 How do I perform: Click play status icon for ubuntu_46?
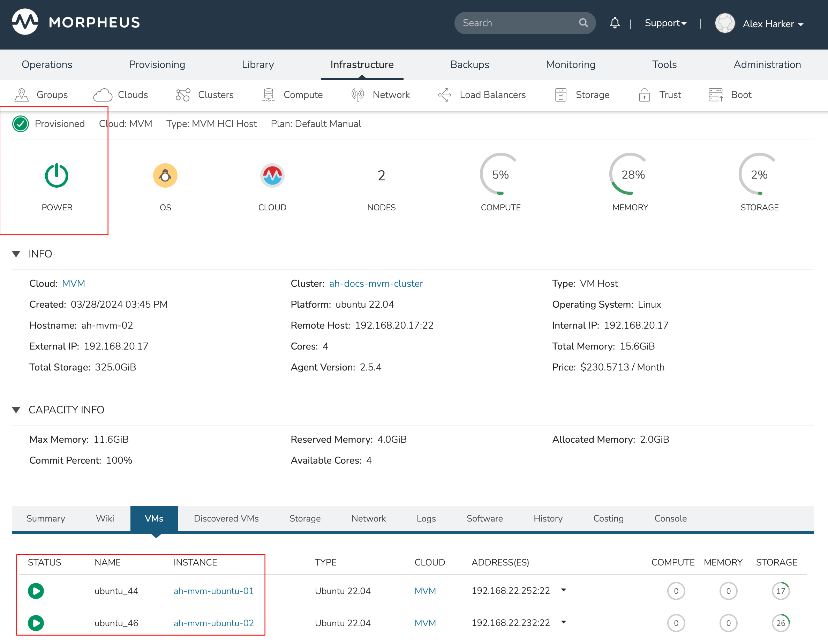36,623
